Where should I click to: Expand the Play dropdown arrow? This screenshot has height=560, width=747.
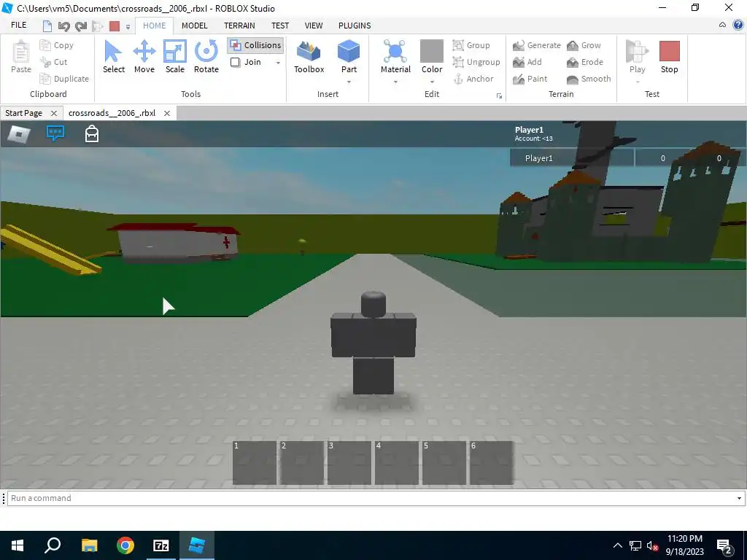[637, 82]
